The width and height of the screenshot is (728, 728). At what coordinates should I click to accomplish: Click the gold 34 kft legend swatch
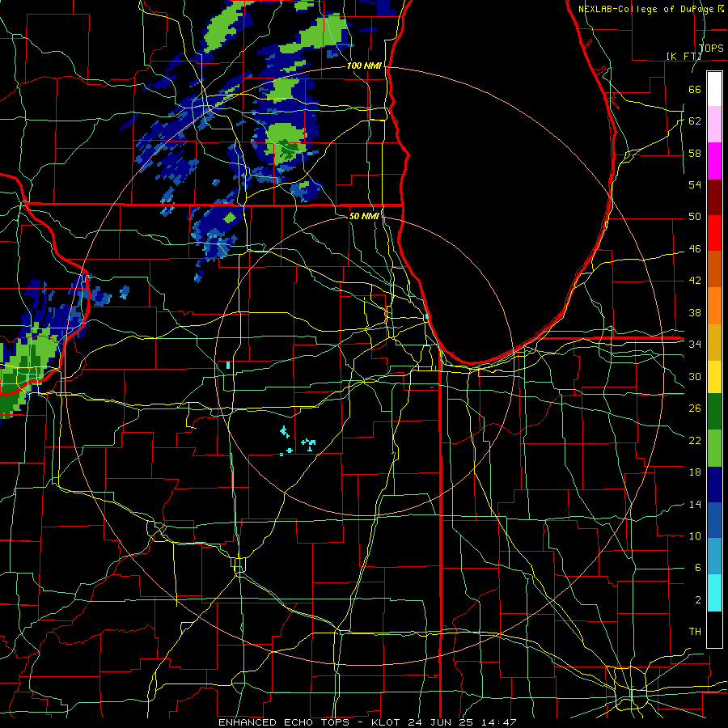tap(714, 341)
